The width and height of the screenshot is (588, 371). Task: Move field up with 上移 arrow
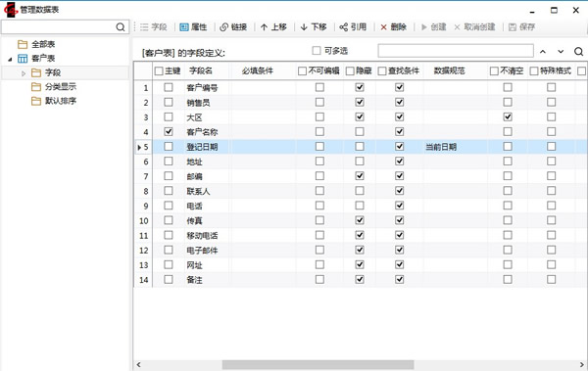tap(264, 27)
